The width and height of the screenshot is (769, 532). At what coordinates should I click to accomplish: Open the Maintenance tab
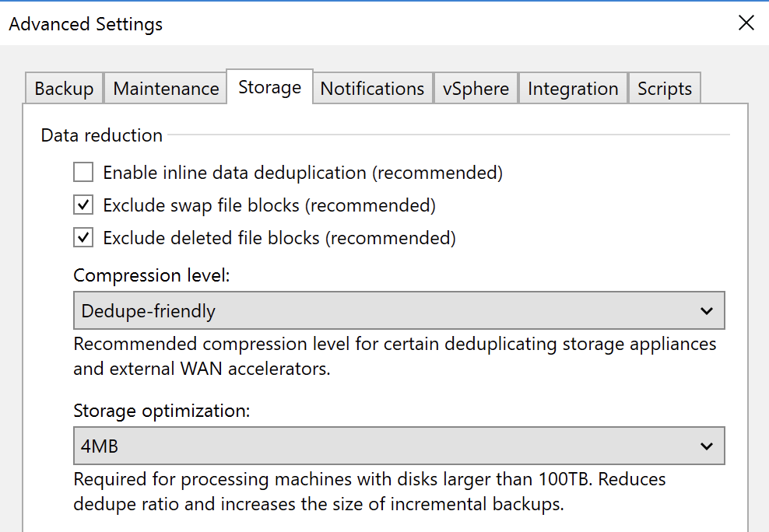tap(166, 88)
